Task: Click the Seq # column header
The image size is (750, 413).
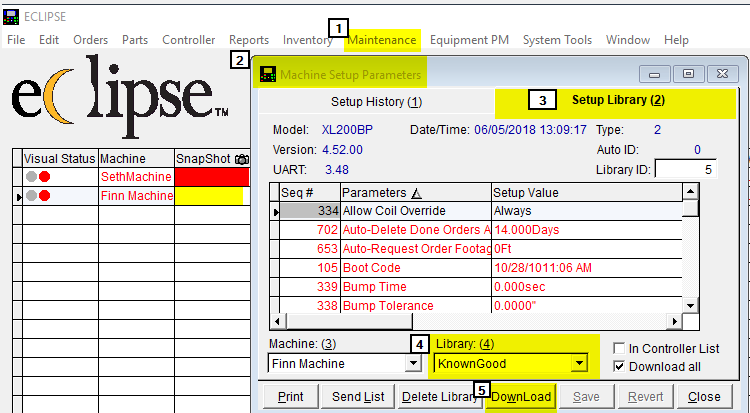Action: (x=310, y=193)
